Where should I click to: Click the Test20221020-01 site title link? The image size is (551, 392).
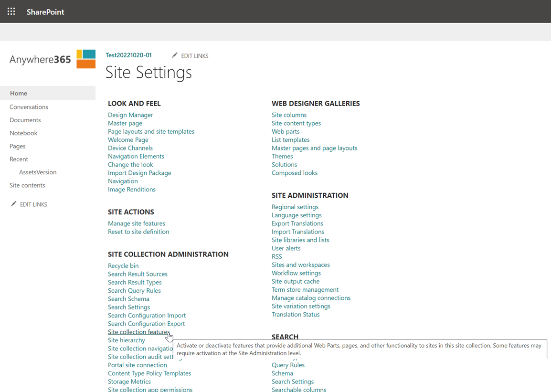(128, 55)
